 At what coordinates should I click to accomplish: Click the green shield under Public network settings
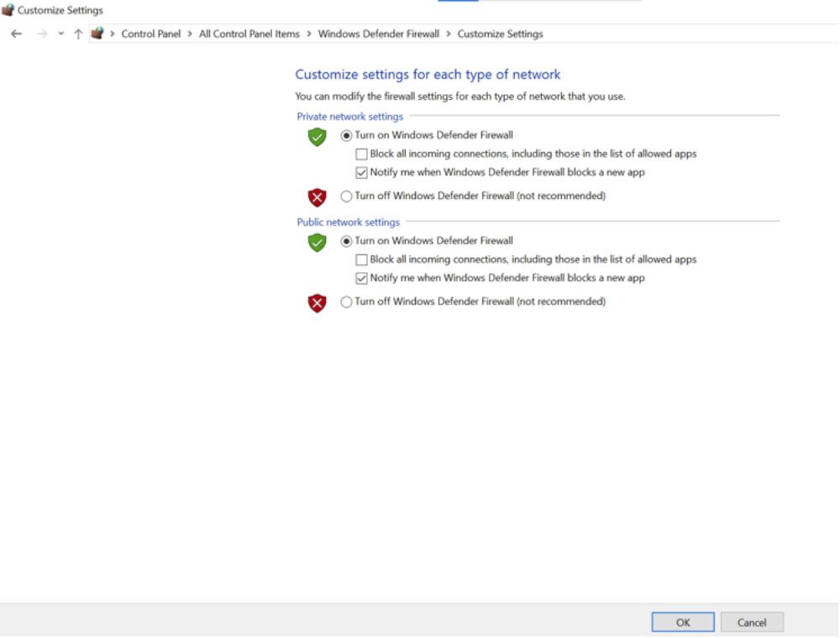[317, 243]
